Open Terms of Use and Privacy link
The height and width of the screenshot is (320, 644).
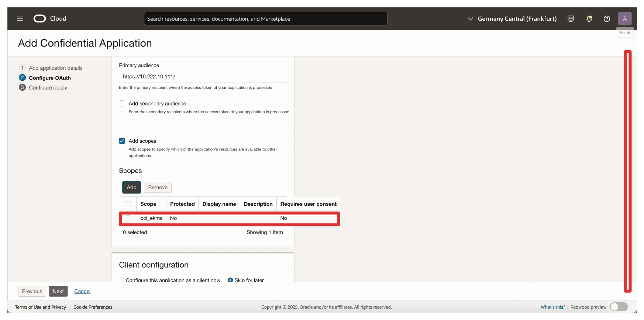[x=41, y=307]
